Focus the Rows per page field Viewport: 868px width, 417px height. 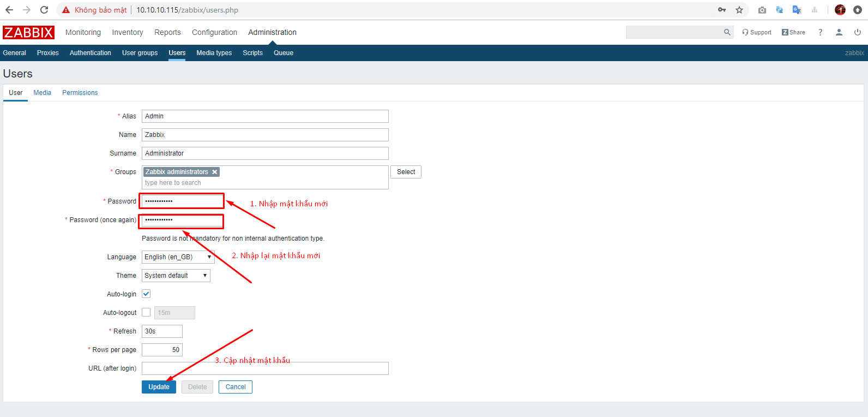[x=162, y=350]
